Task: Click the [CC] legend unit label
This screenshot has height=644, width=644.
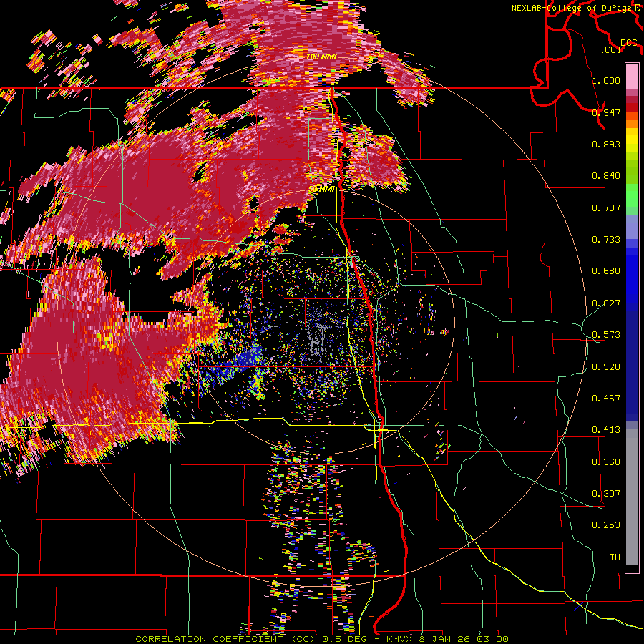Action: [x=611, y=49]
